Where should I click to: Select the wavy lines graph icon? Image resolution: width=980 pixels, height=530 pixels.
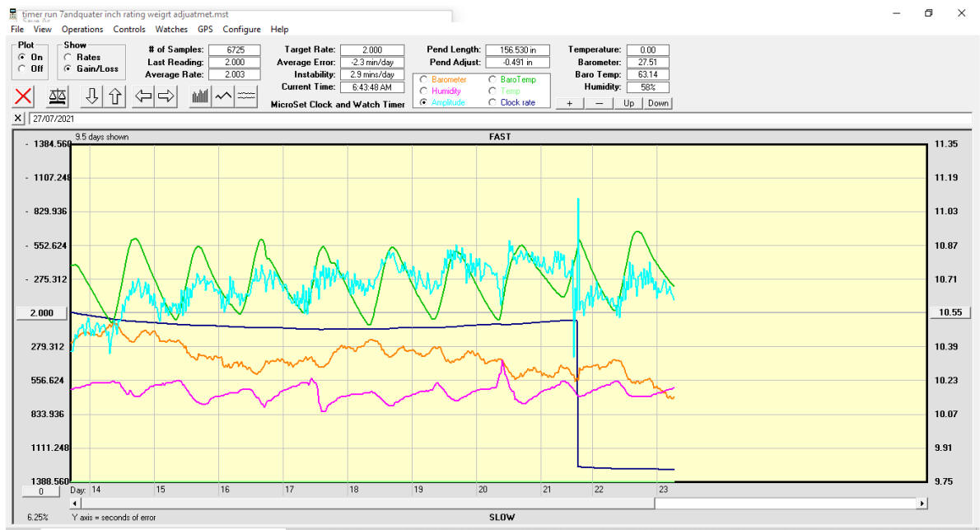point(245,96)
